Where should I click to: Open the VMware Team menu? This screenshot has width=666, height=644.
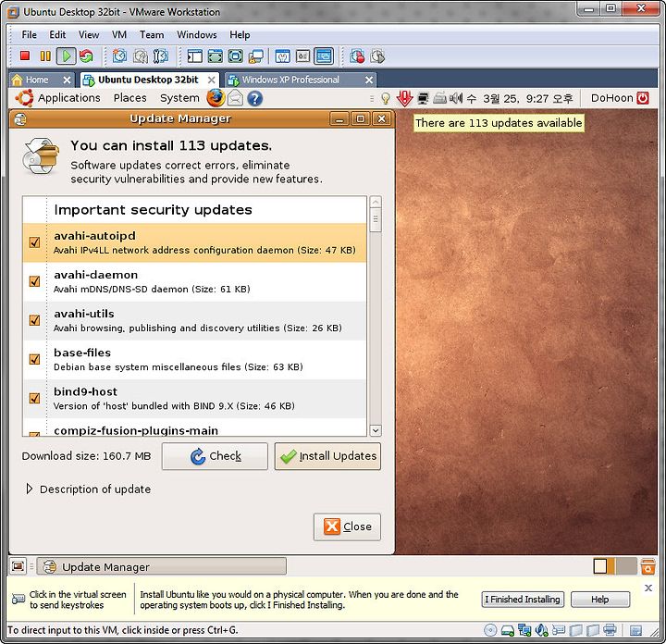tap(152, 35)
